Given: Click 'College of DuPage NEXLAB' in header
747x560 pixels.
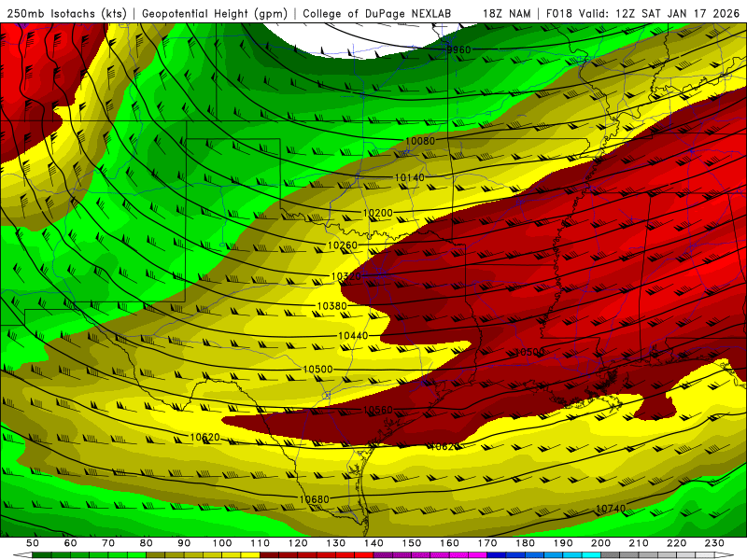Looking at the screenshot, I should [x=376, y=13].
